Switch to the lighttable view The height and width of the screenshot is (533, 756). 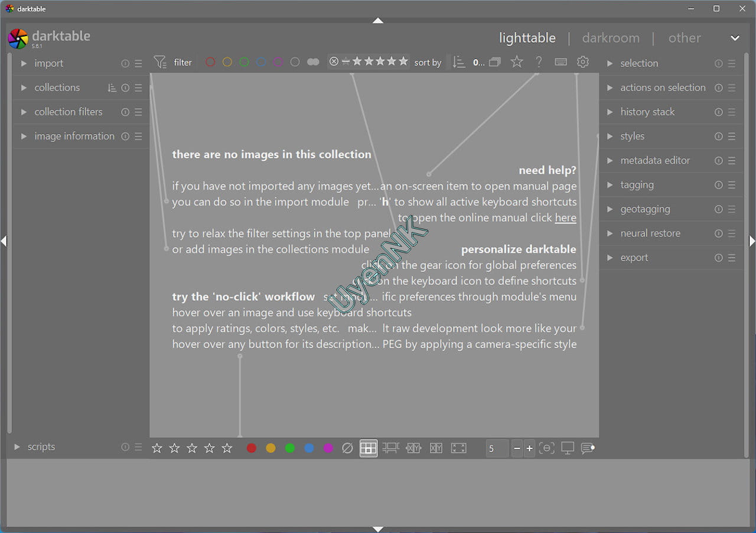527,38
